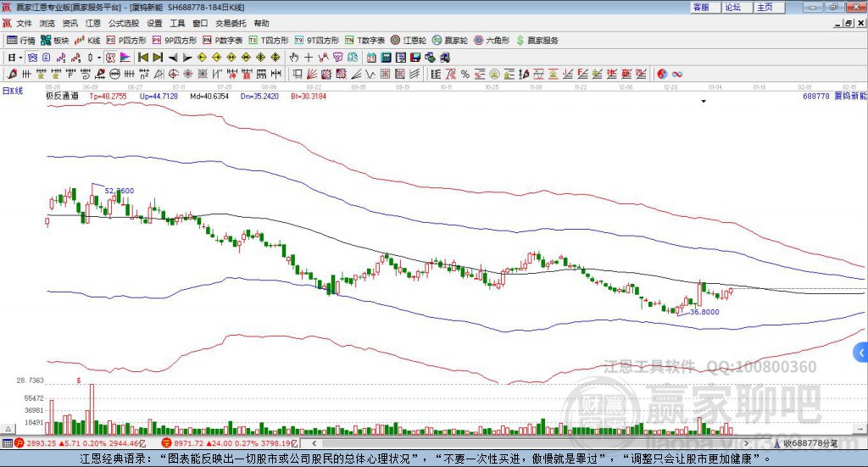Open the T数字表 tool
The height and width of the screenshot is (467, 868).
364,41
